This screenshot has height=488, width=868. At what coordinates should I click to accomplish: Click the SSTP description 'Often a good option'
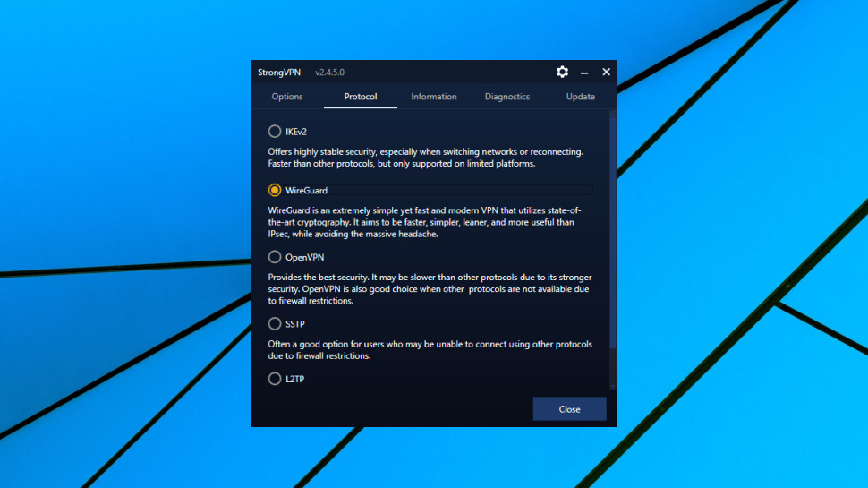430,349
